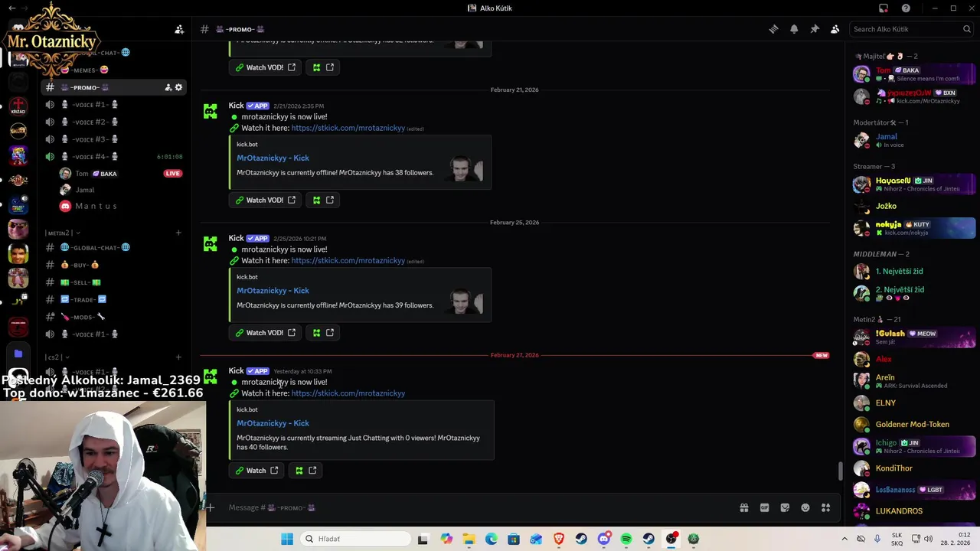Select Goldener Mod-Token in member list
The width and height of the screenshot is (980, 551).
[913, 424]
